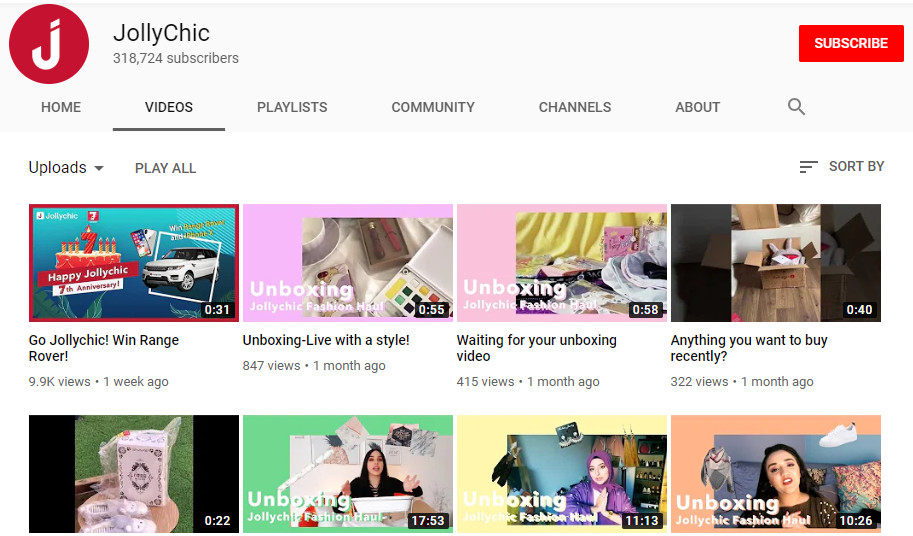Go to the Channels tab

coord(575,107)
